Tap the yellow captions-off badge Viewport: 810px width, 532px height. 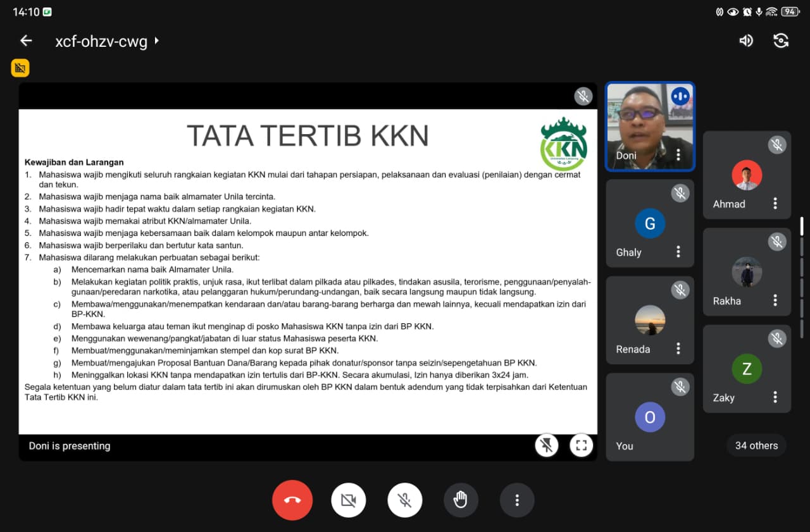pos(20,68)
